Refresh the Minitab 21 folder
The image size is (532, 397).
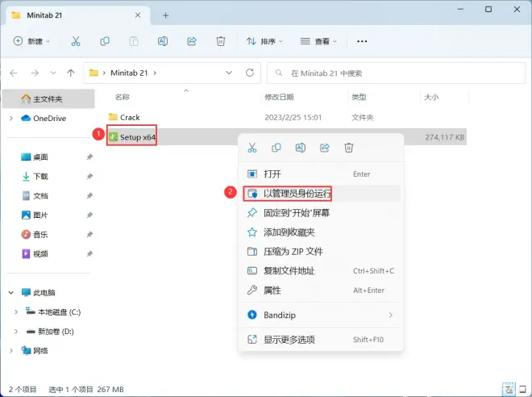pyautogui.click(x=250, y=73)
